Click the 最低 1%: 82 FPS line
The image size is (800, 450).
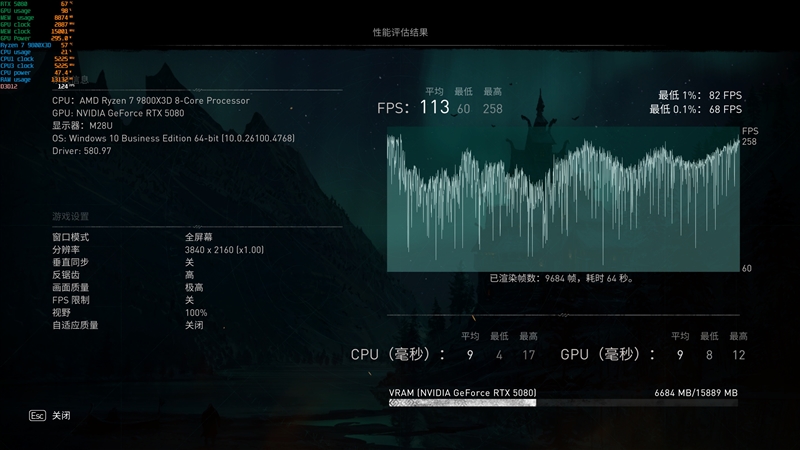[700, 95]
